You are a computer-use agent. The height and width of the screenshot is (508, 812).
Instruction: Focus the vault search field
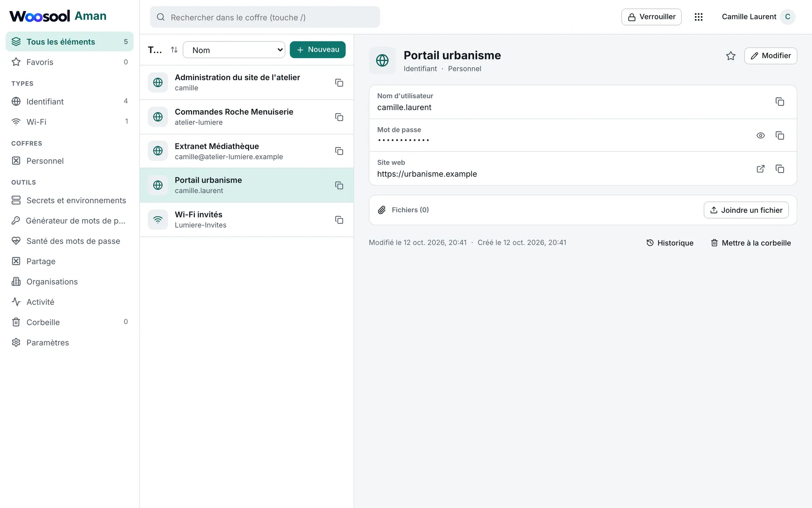coord(265,17)
